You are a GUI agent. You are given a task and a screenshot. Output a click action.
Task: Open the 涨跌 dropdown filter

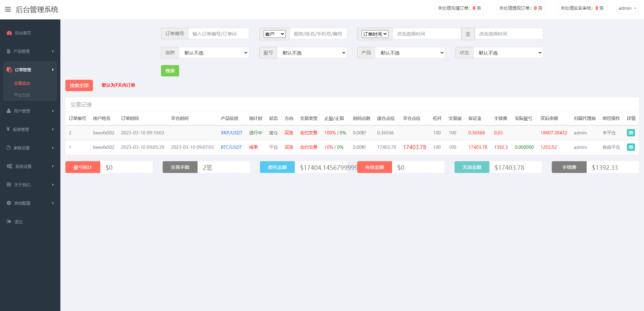(214, 53)
